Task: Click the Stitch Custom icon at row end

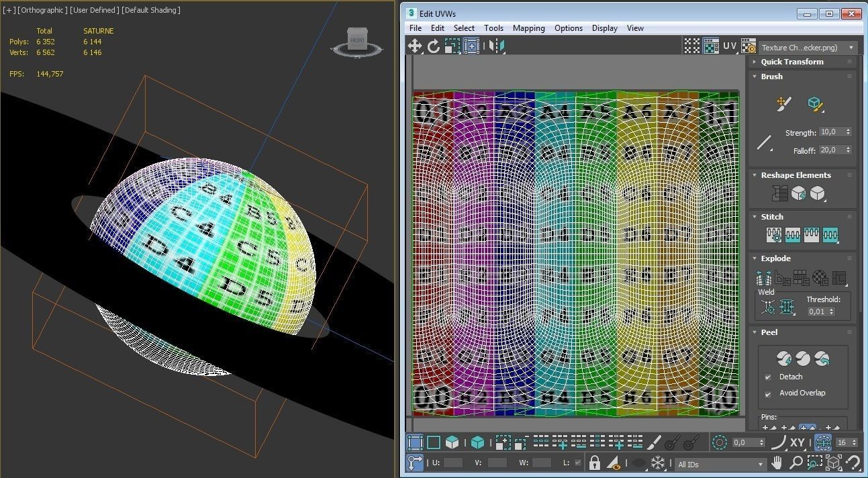Action: point(830,235)
